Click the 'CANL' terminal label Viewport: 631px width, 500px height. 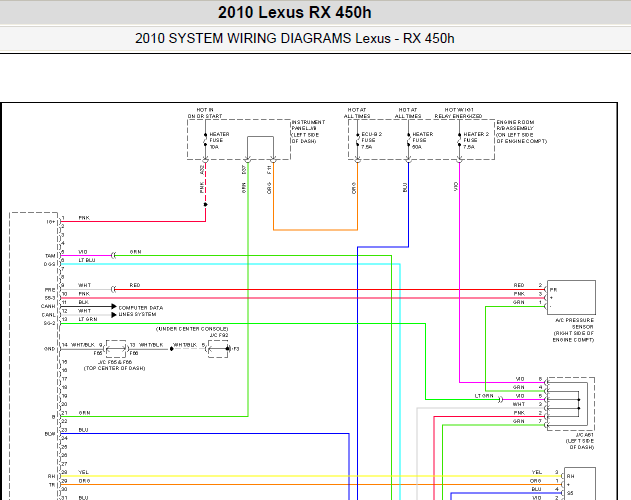(48, 315)
